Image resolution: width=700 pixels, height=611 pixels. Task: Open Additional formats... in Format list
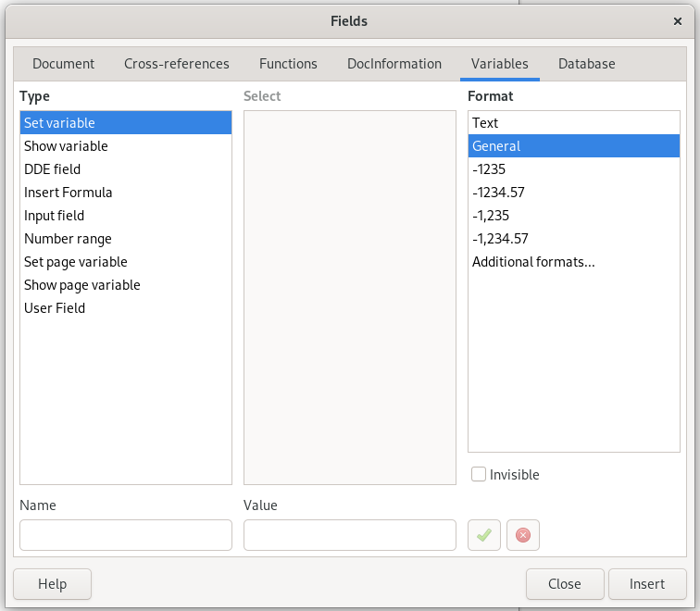click(x=533, y=262)
